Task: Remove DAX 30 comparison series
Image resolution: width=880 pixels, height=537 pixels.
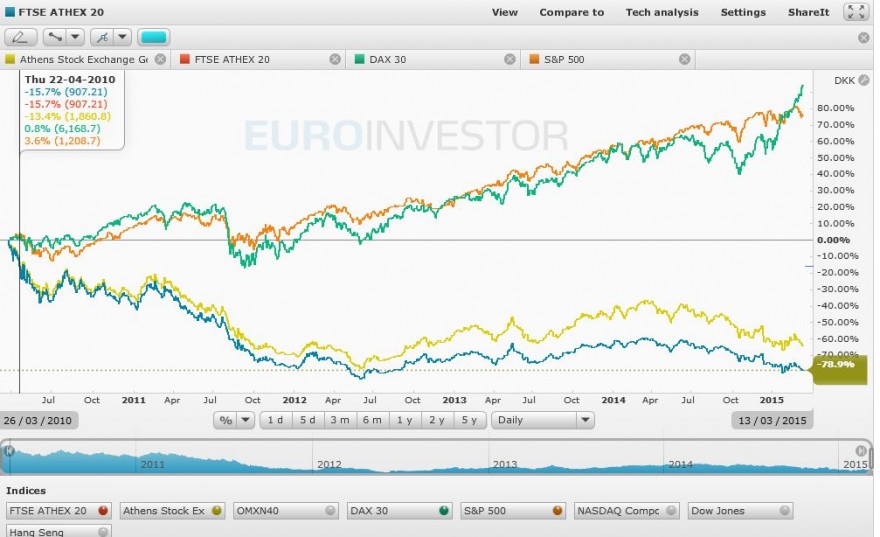Action: (510, 59)
